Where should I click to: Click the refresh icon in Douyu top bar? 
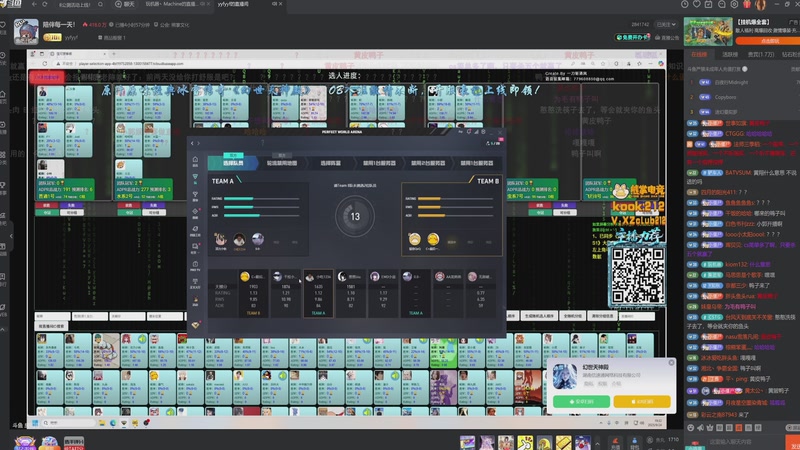coord(45,4)
